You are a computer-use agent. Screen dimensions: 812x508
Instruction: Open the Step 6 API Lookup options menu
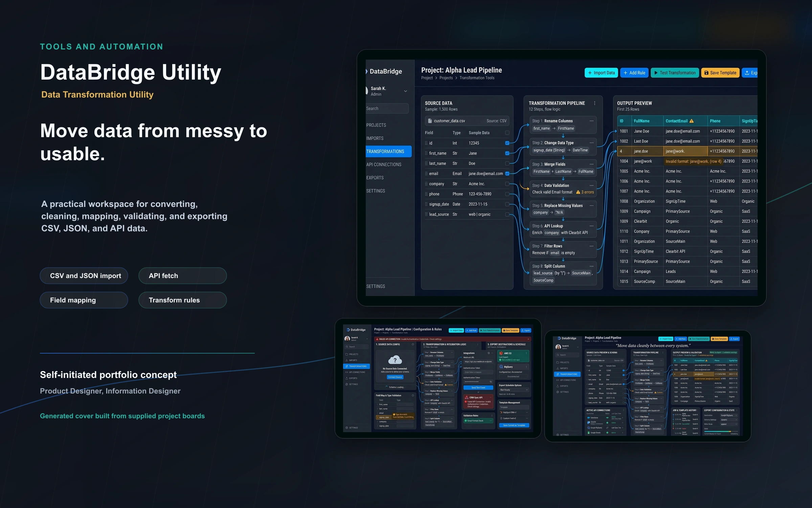591,226
